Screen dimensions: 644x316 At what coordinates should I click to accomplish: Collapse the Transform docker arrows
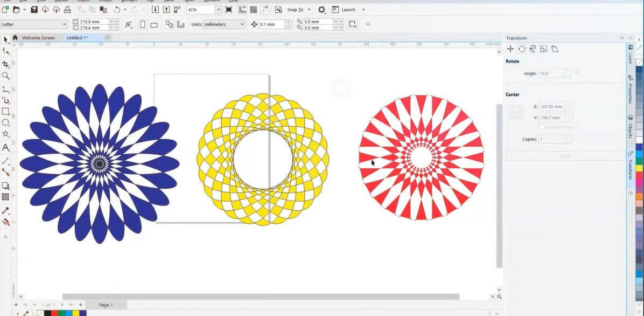click(622, 38)
